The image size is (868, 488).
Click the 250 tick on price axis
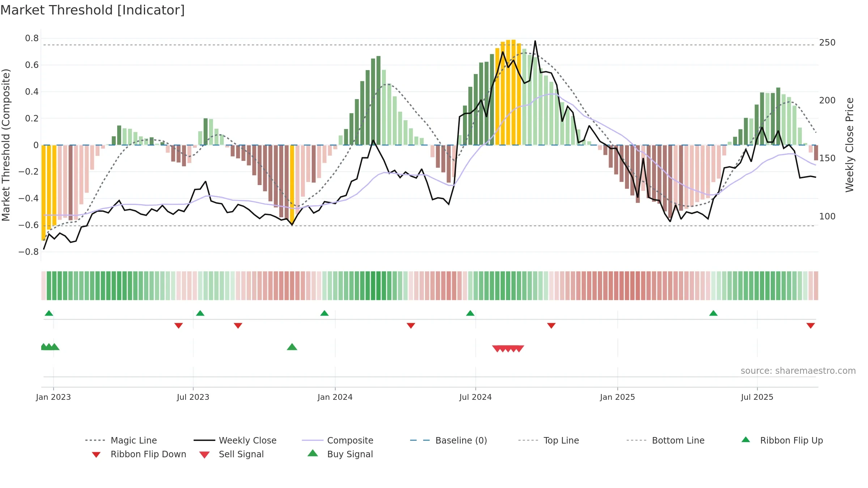pyautogui.click(x=827, y=43)
